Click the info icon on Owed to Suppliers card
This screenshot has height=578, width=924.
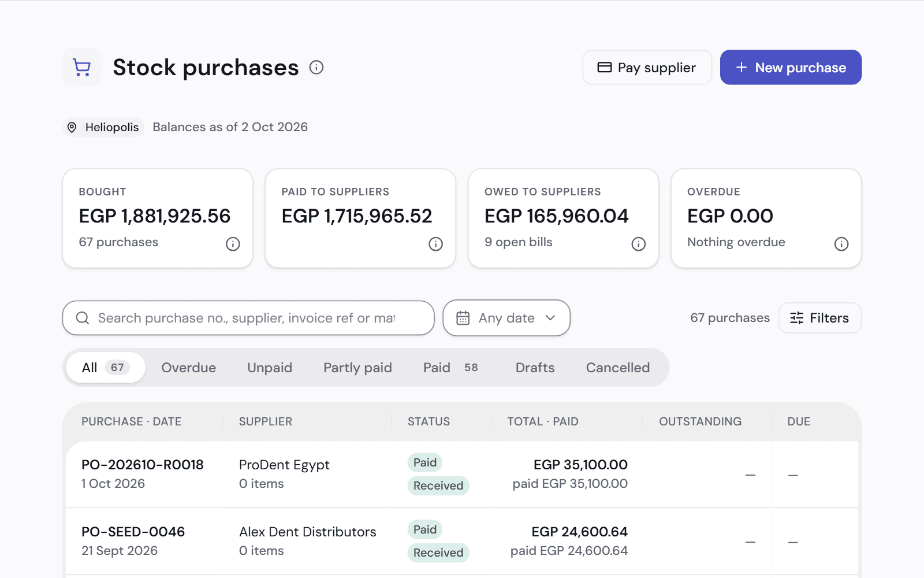638,244
